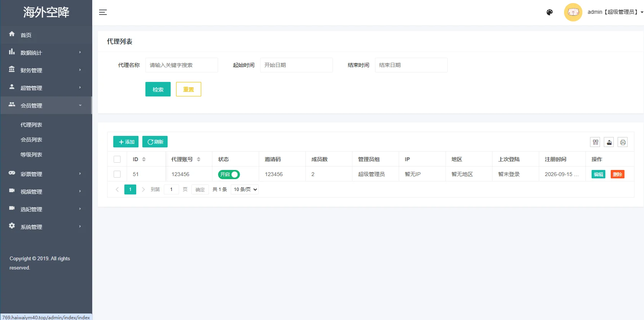Click the red 删除 button
644x320 pixels.
coord(618,174)
